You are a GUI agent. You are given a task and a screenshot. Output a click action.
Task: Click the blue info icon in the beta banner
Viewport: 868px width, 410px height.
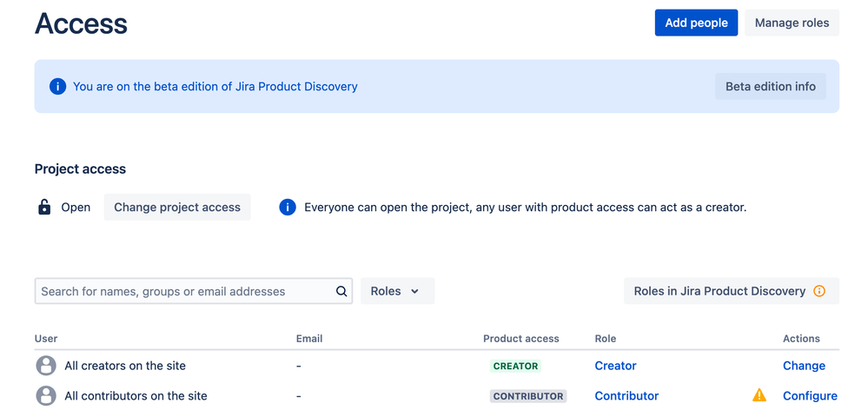click(57, 86)
